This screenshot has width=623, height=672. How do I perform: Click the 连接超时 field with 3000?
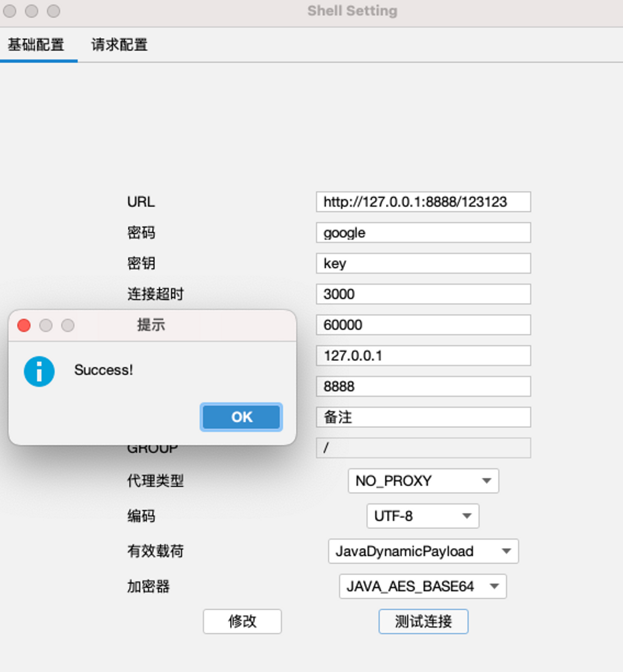point(423,294)
